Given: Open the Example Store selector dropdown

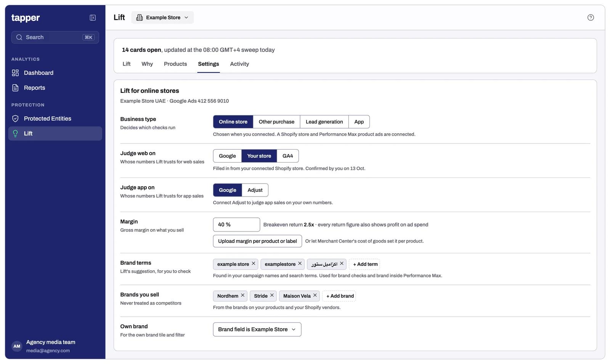Looking at the screenshot, I should pos(162,18).
